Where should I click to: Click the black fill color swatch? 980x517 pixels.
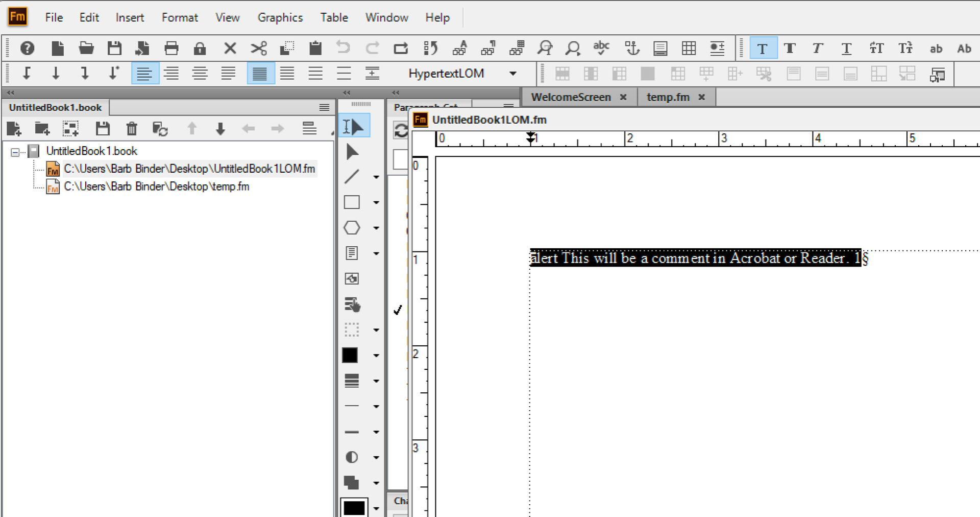point(350,355)
